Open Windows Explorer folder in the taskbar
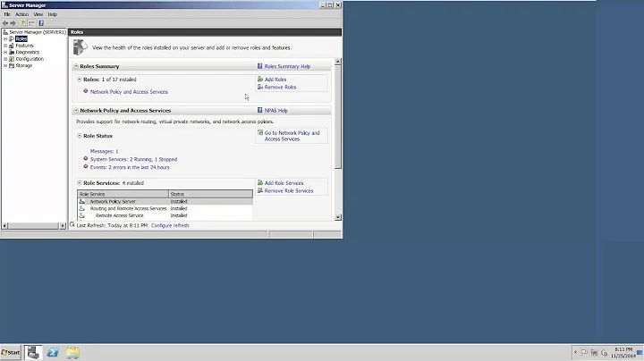This screenshot has width=644, height=361. (72, 352)
